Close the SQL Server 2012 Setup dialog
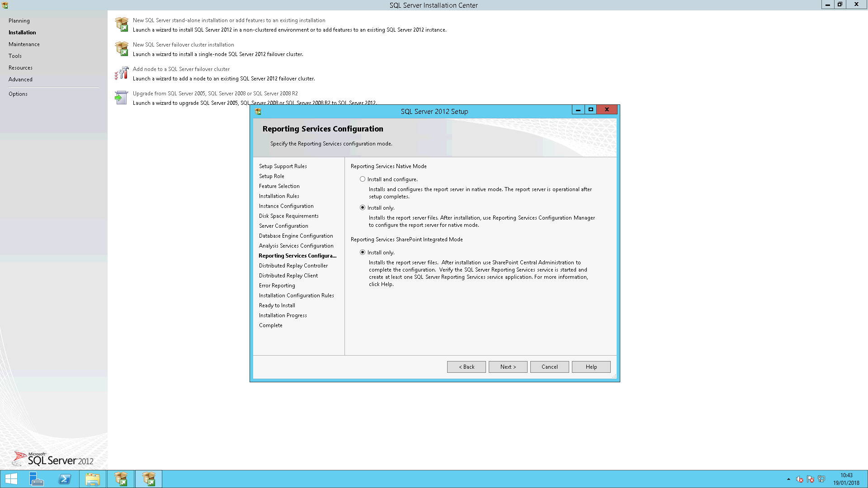The image size is (868, 488). tap(607, 110)
